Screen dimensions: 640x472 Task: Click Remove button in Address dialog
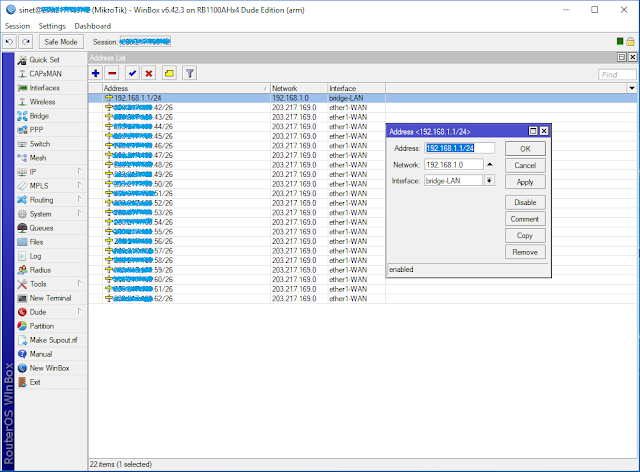point(525,252)
